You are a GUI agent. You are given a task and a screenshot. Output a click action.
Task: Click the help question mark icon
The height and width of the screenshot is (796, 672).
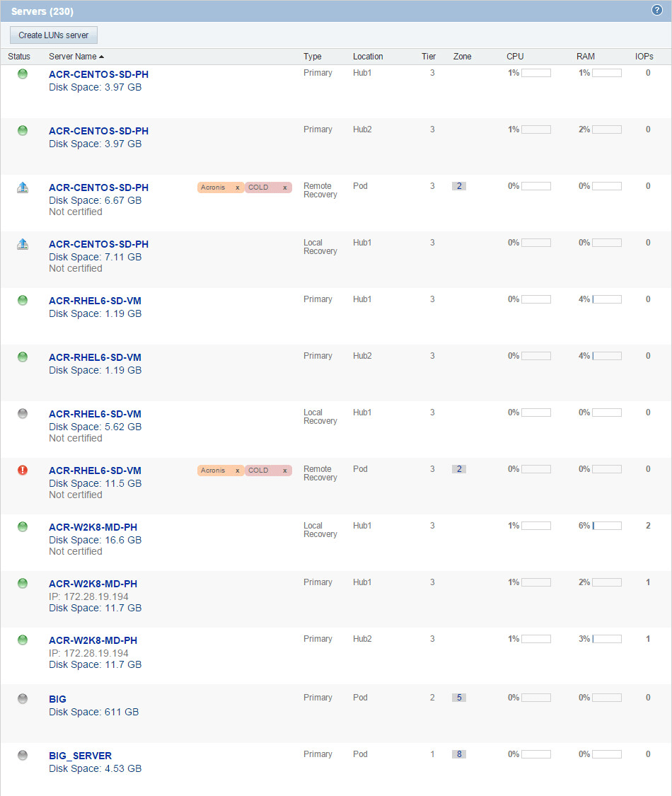656,11
